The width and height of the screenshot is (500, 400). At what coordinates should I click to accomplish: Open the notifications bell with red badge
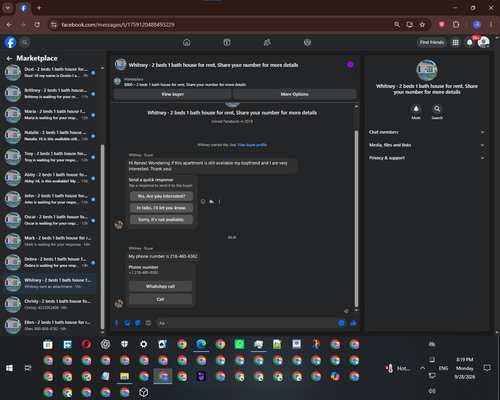(470, 42)
